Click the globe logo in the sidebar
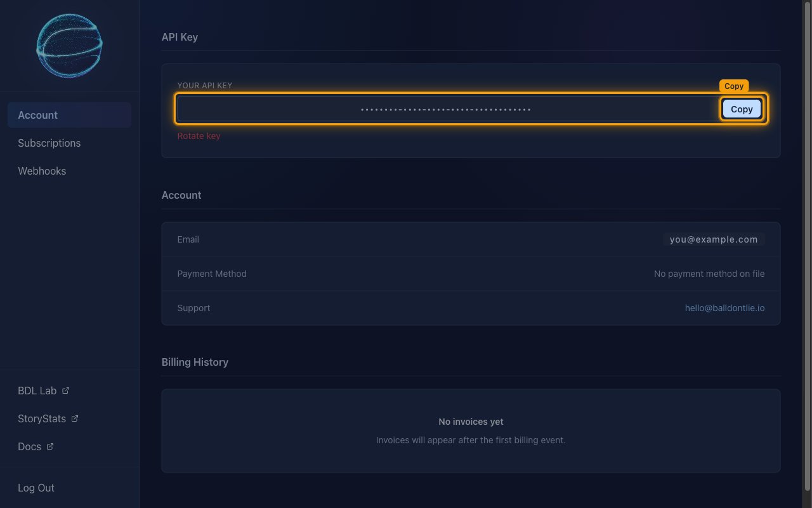 pyautogui.click(x=69, y=46)
